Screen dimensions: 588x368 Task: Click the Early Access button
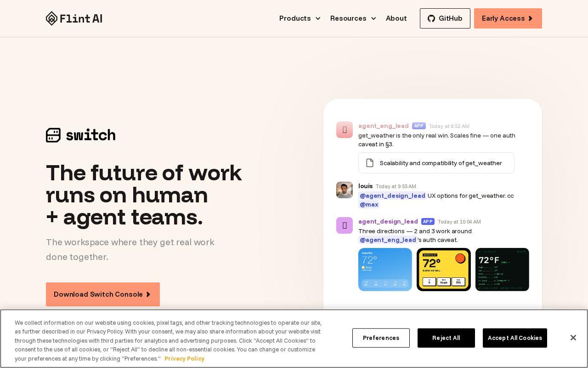(x=508, y=18)
